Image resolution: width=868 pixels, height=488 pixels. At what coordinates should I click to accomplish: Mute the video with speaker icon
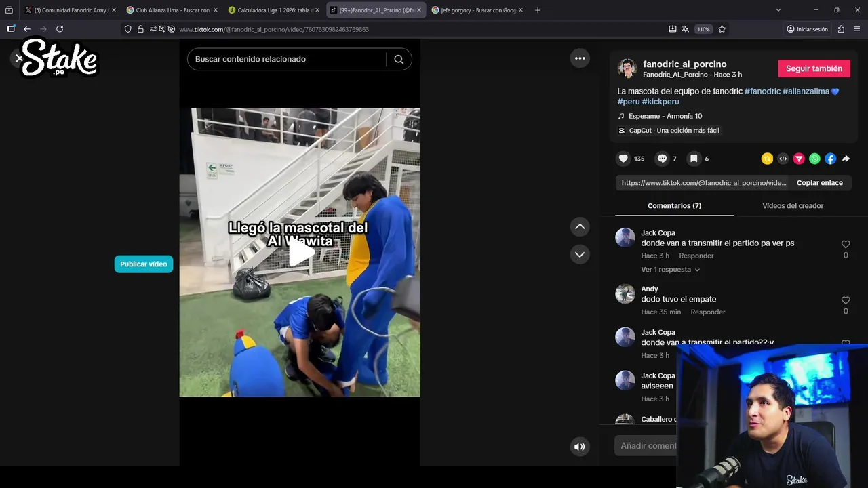tap(579, 446)
